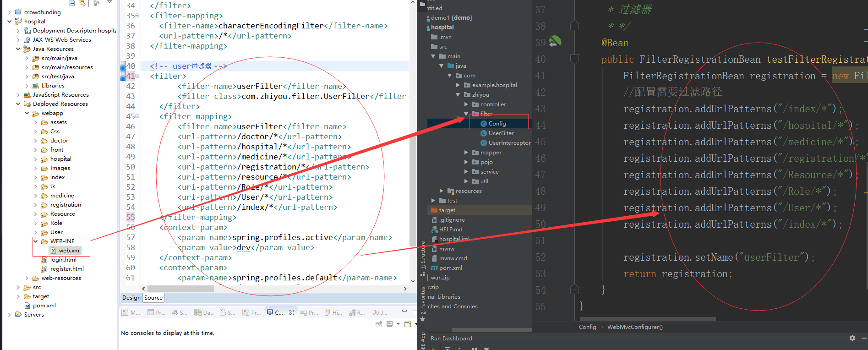
Task: Select the medicine folder under webapp
Action: tap(58, 195)
